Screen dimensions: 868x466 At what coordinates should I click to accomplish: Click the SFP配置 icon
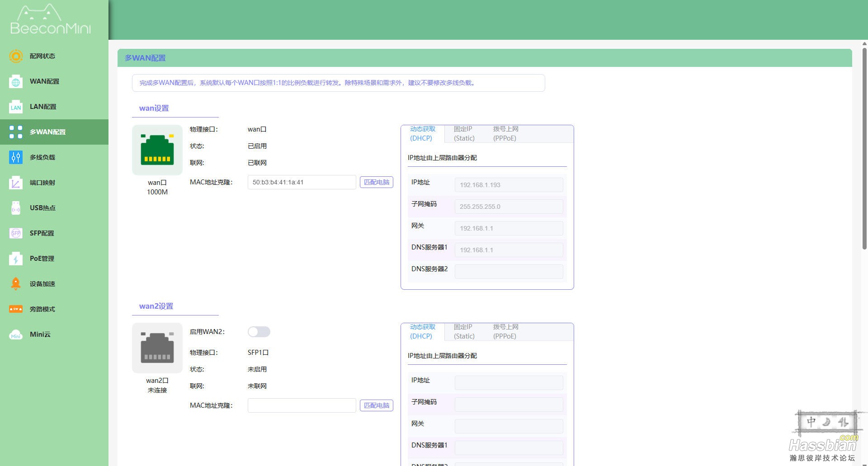pyautogui.click(x=16, y=233)
